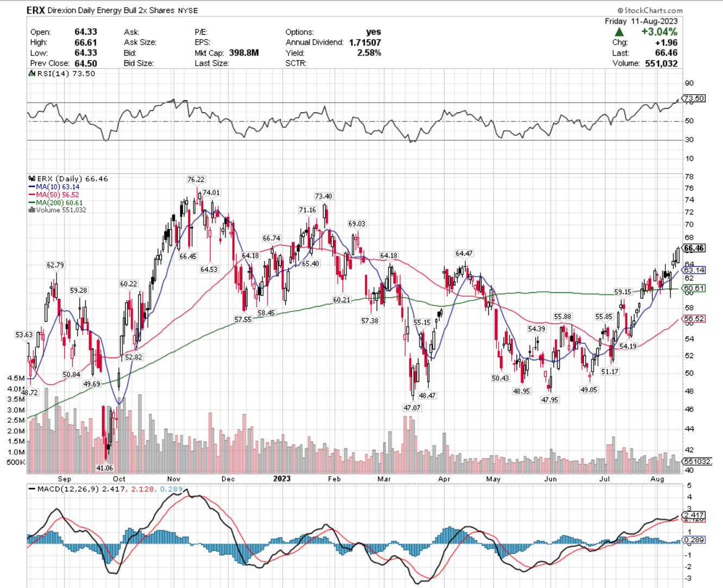The width and height of the screenshot is (723, 588).
Task: Click the green up-arrow change indicator
Action: tap(619, 32)
